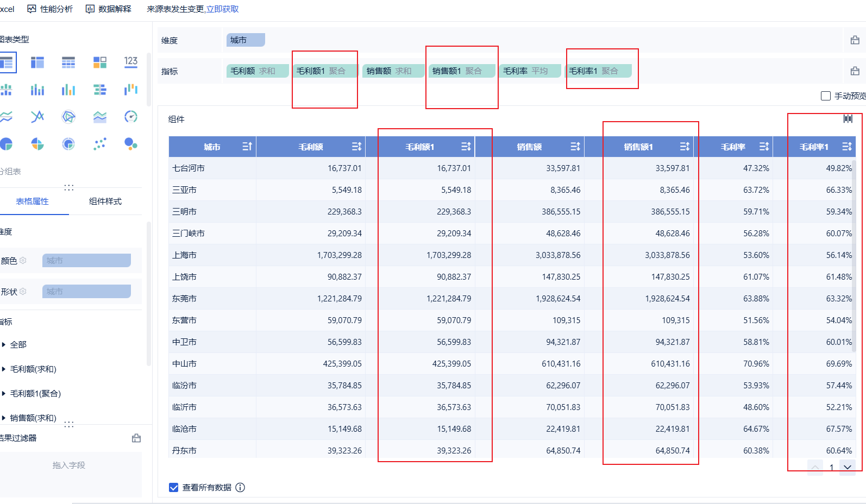Open the 毛利额1 聚合 indicator pill
The width and height of the screenshot is (866, 504).
coord(325,71)
